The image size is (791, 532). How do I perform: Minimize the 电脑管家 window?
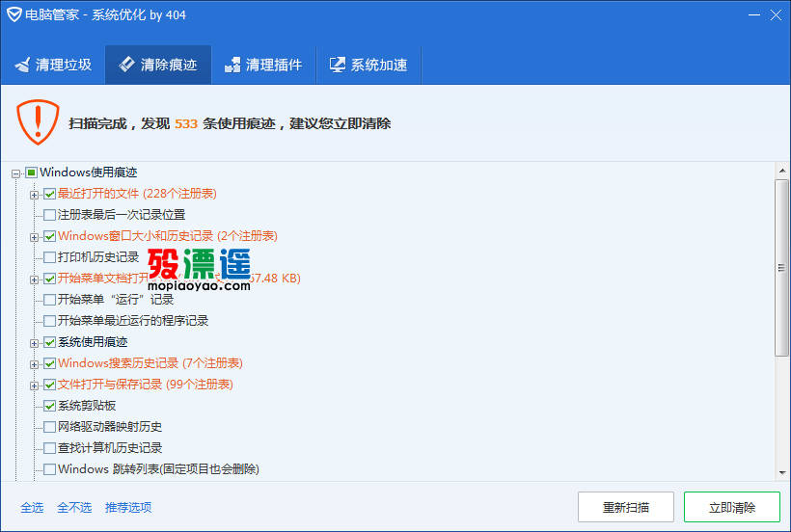[x=754, y=15]
